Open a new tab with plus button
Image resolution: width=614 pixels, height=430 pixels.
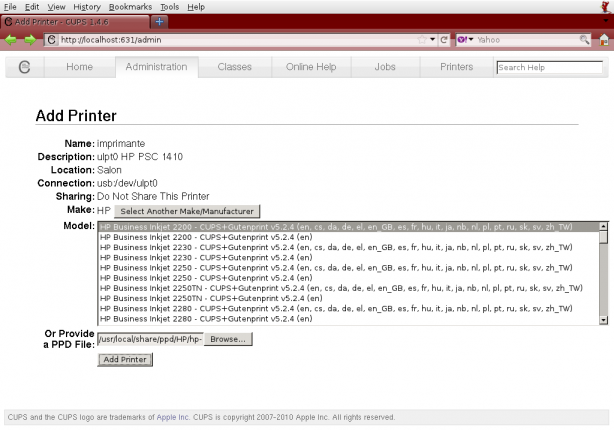coord(161,22)
